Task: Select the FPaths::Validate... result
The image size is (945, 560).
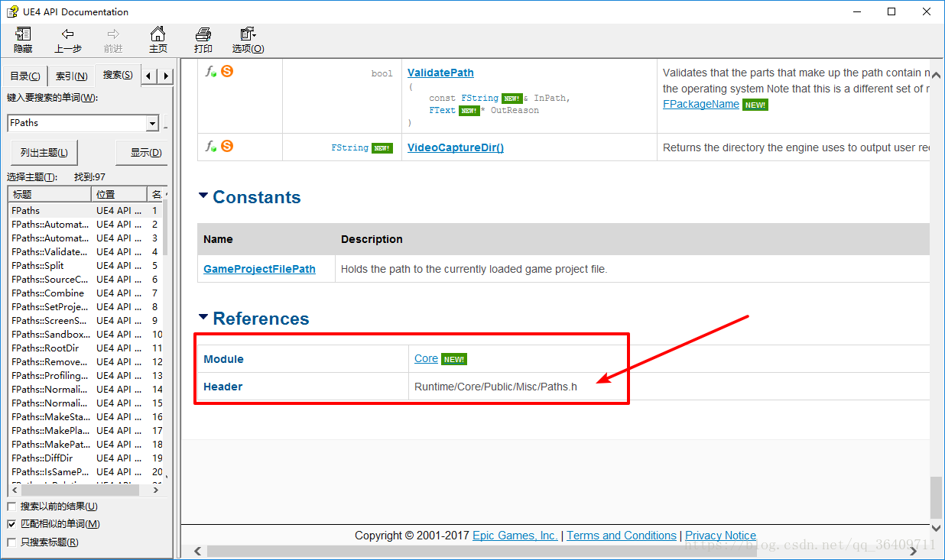Action: (86, 252)
